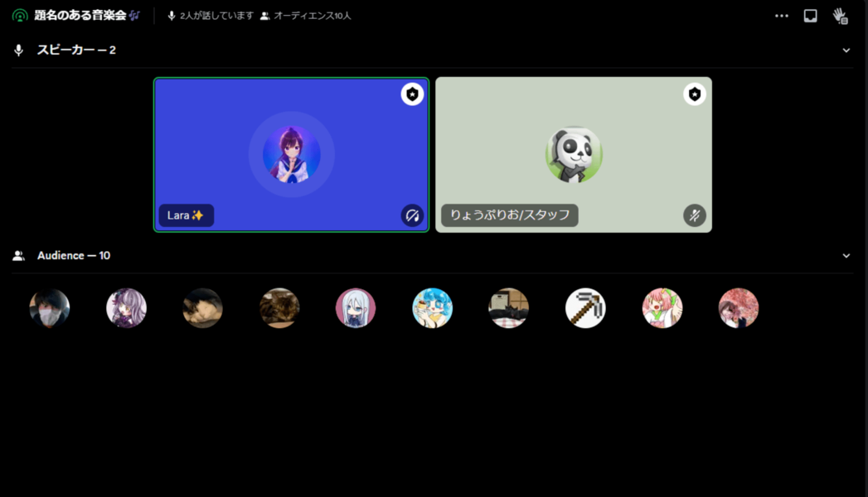Click the りょうぷりお/スタッフ name label
Screen dimensions: 868x497
tap(509, 215)
